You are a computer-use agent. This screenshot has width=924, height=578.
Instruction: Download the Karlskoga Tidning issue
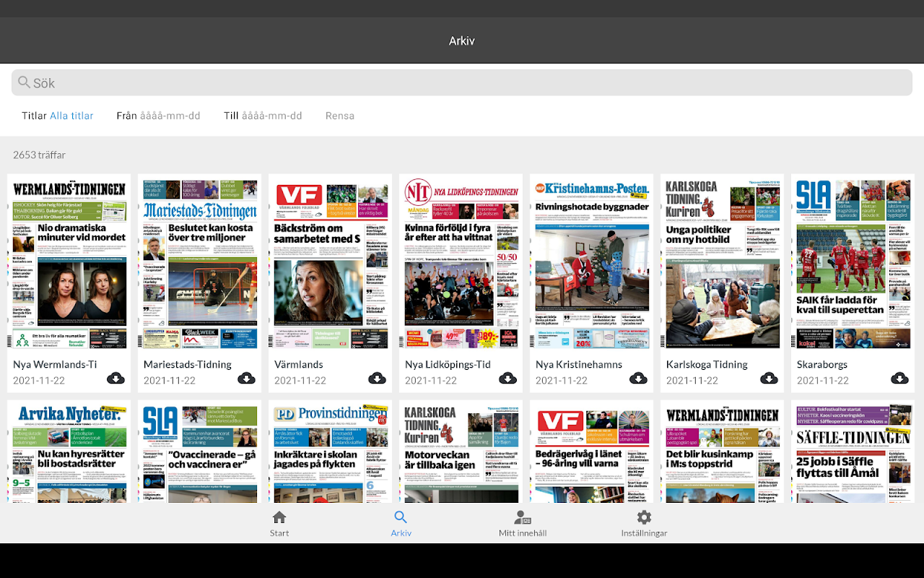(769, 378)
